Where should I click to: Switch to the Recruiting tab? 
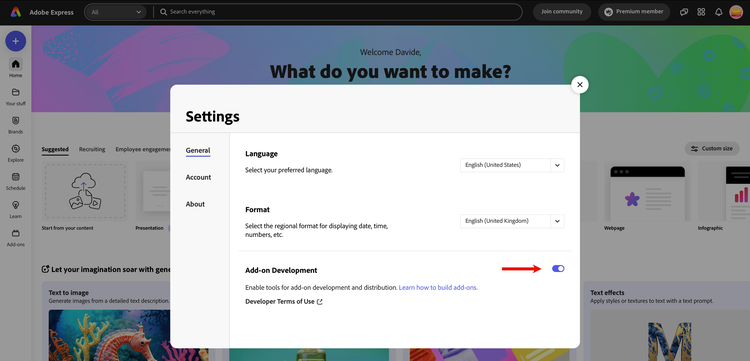click(92, 149)
